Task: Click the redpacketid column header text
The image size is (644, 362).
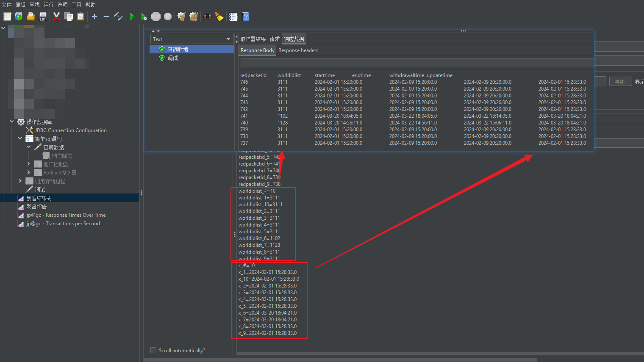Action: point(253,75)
